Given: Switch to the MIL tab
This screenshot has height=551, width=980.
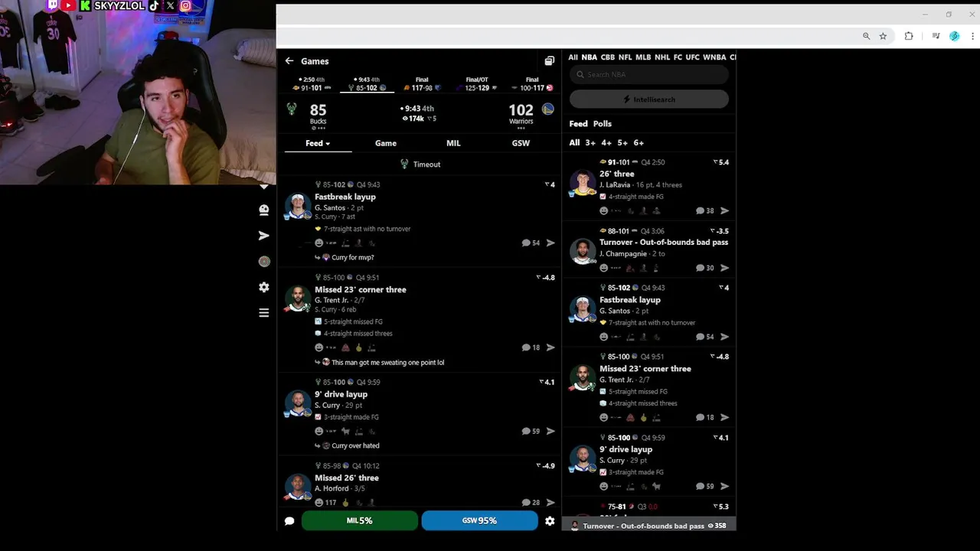Looking at the screenshot, I should [453, 143].
